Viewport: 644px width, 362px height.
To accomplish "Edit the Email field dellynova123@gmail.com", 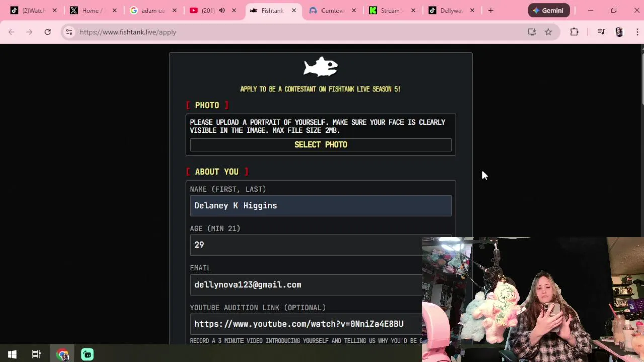I will 306,285.
